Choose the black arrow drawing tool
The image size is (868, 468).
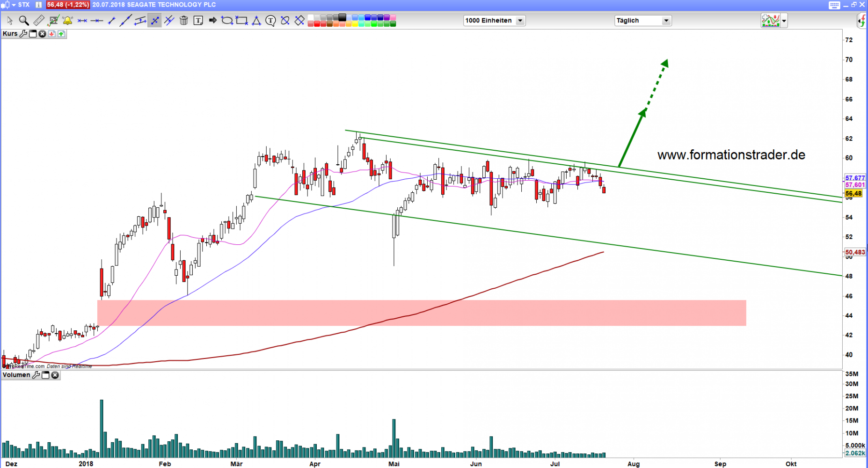pyautogui.click(x=212, y=21)
